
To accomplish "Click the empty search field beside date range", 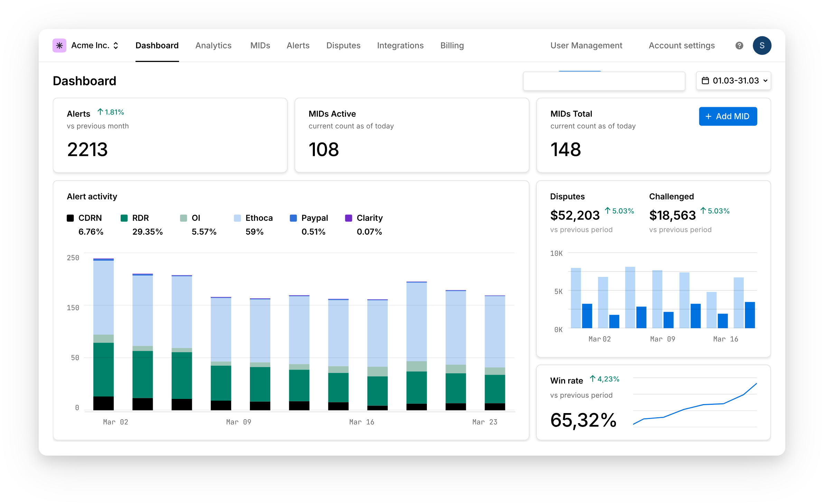I will click(x=604, y=81).
